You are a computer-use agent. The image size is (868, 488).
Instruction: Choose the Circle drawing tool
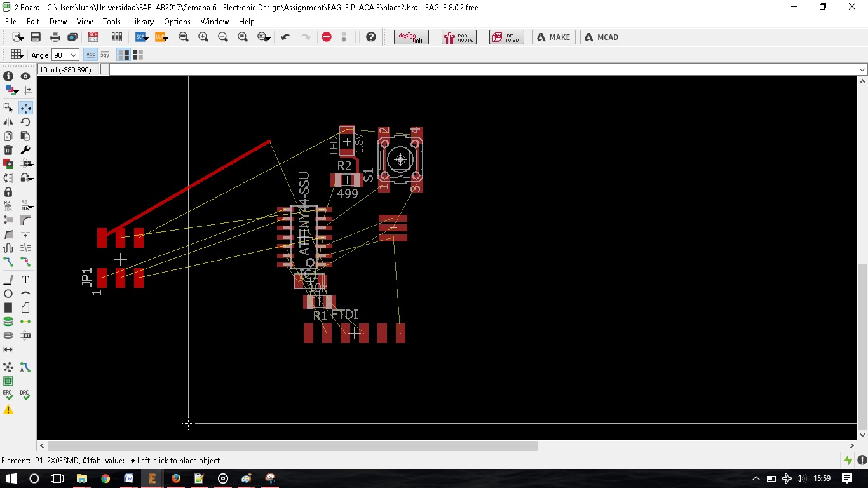pos(8,294)
